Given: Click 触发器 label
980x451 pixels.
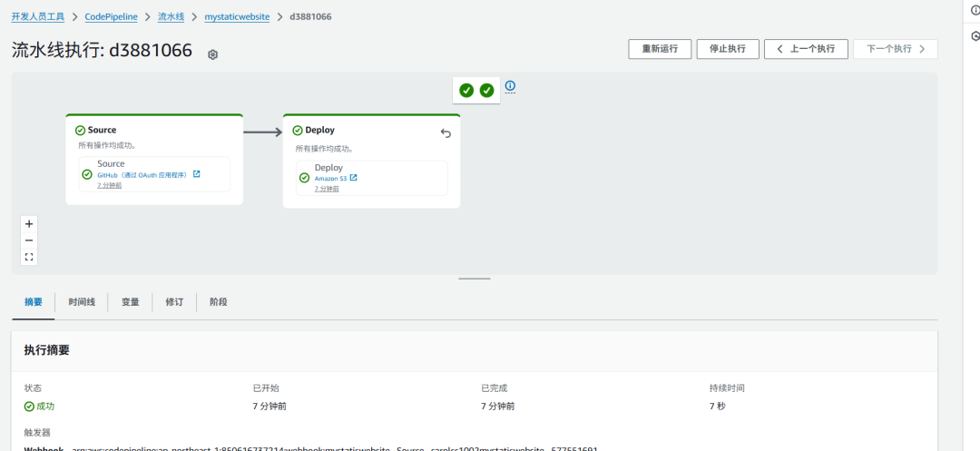Looking at the screenshot, I should click(x=37, y=432).
